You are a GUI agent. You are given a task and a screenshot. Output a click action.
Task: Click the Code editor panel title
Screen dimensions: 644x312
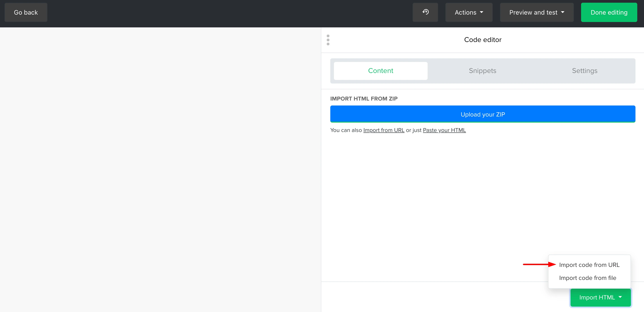482,40
